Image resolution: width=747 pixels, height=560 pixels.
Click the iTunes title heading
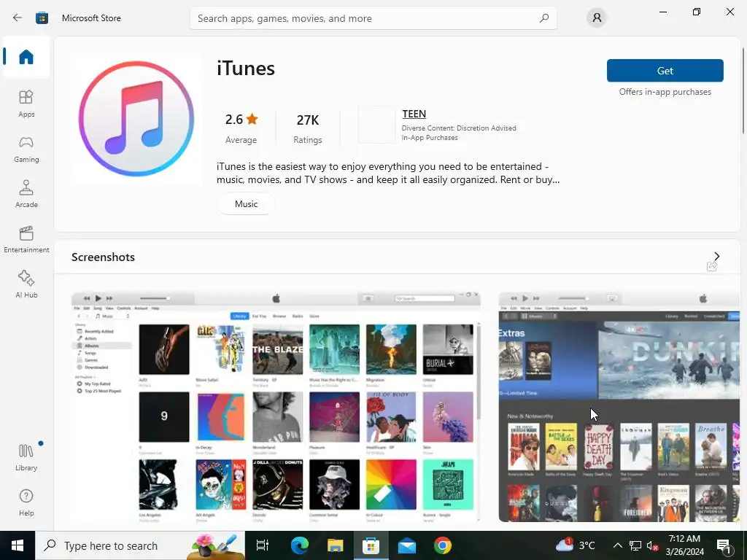246,68
